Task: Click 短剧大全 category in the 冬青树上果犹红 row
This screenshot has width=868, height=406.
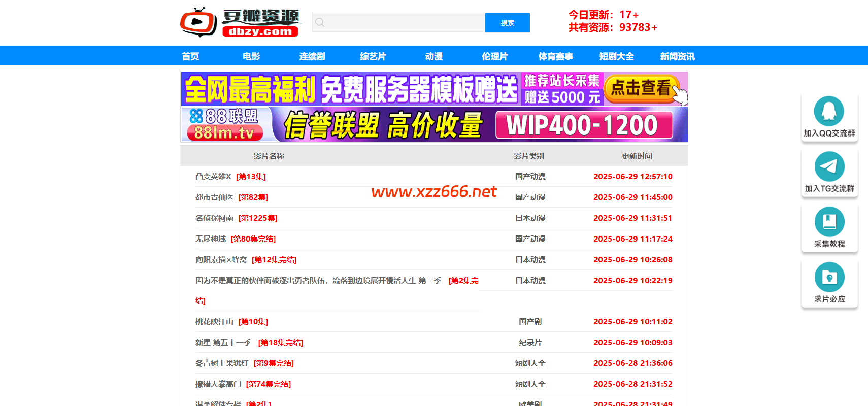Action: (530, 363)
